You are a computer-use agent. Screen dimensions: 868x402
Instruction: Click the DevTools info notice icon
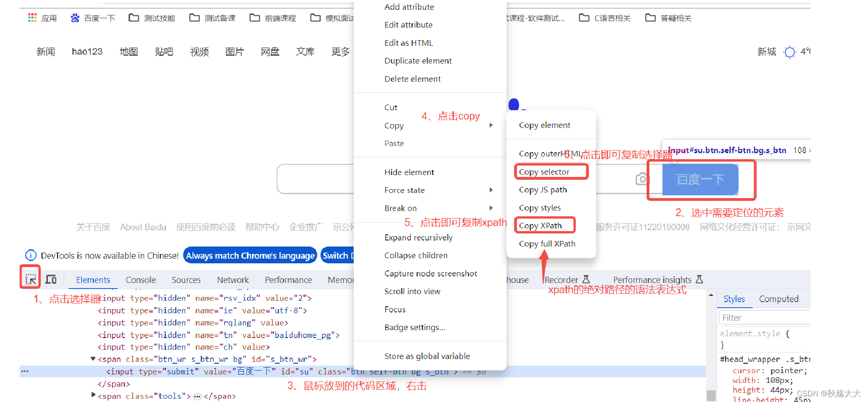[30, 255]
